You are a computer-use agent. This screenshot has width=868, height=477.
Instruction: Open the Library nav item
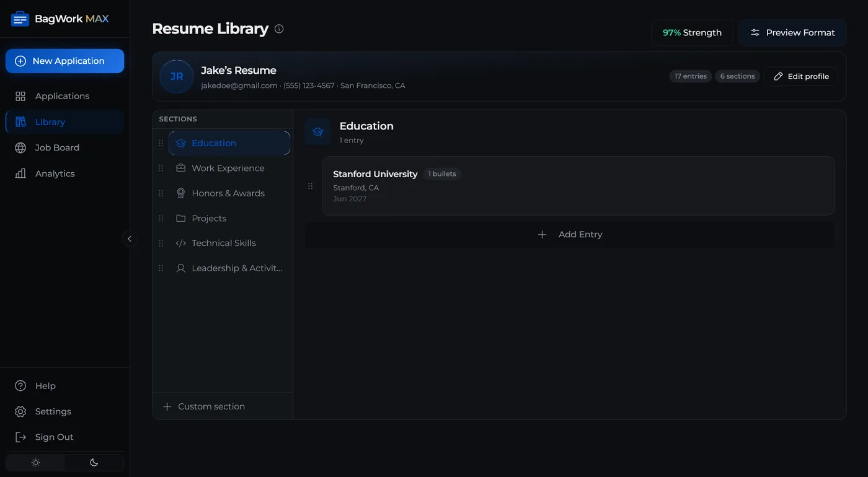tap(64, 122)
